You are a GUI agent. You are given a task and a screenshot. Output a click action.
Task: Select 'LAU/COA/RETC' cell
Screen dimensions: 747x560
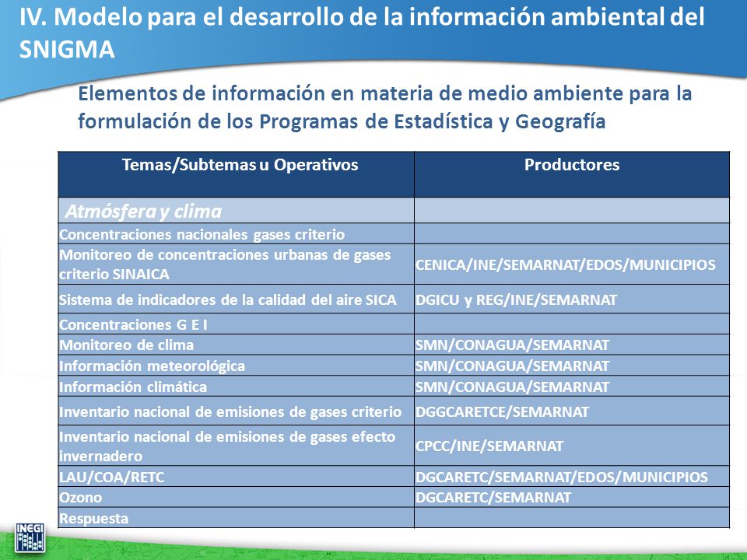237,476
